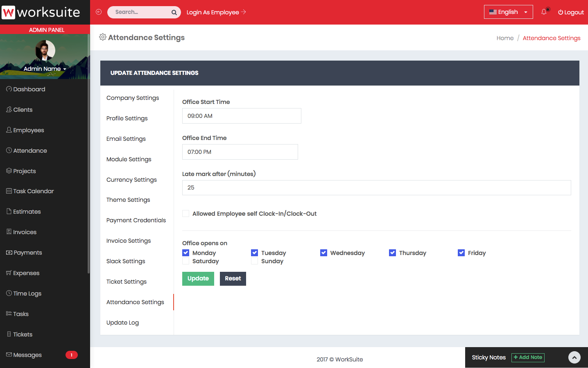This screenshot has height=368, width=588.
Task: Click the scroll-to-top arrow in Sticky Notes
Action: pyautogui.click(x=574, y=357)
